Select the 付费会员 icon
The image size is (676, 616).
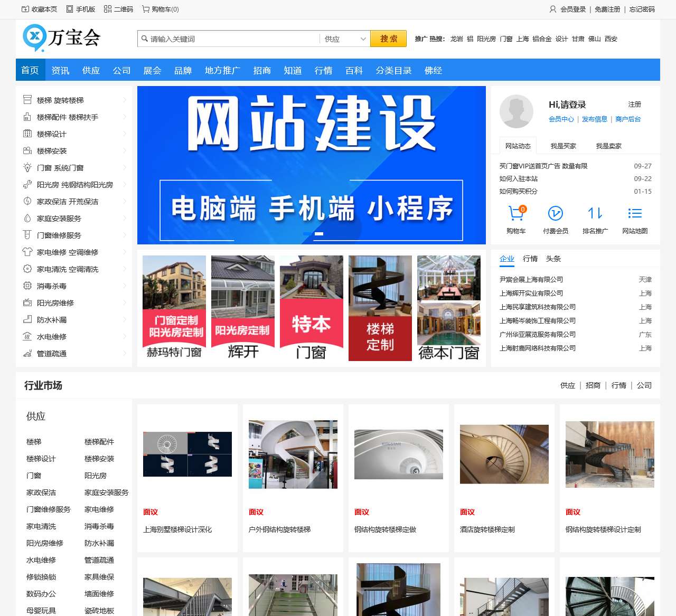pyautogui.click(x=555, y=213)
